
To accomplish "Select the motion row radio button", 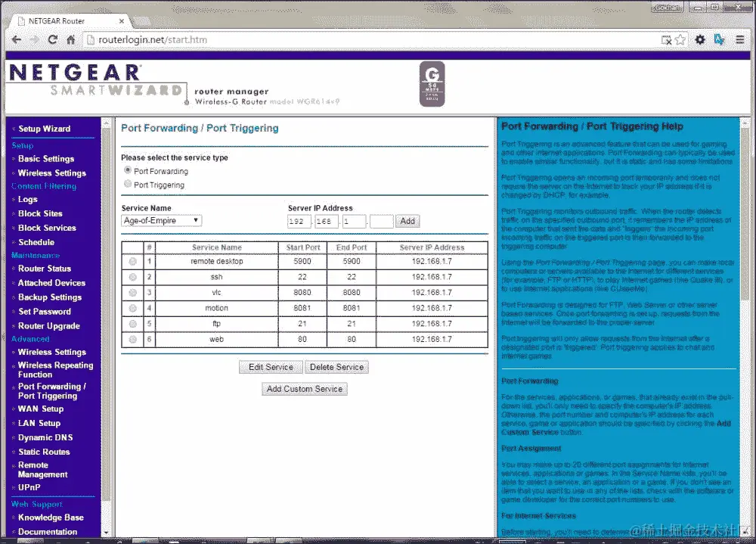I will click(132, 308).
